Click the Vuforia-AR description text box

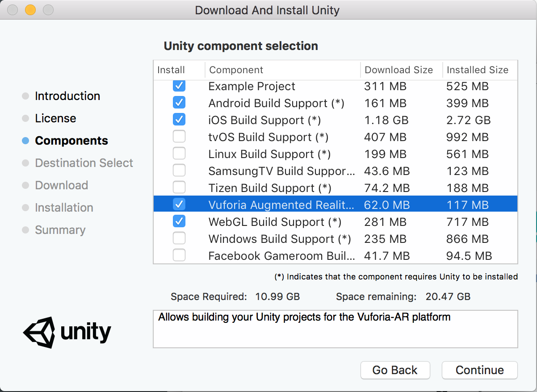[336, 329]
